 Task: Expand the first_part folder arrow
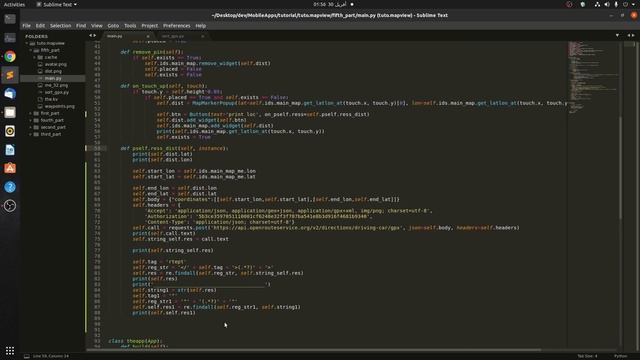click(31, 113)
